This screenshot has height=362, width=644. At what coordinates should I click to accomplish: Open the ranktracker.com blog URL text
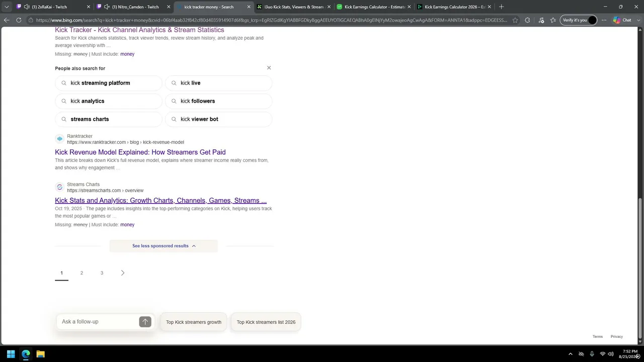pos(125,142)
